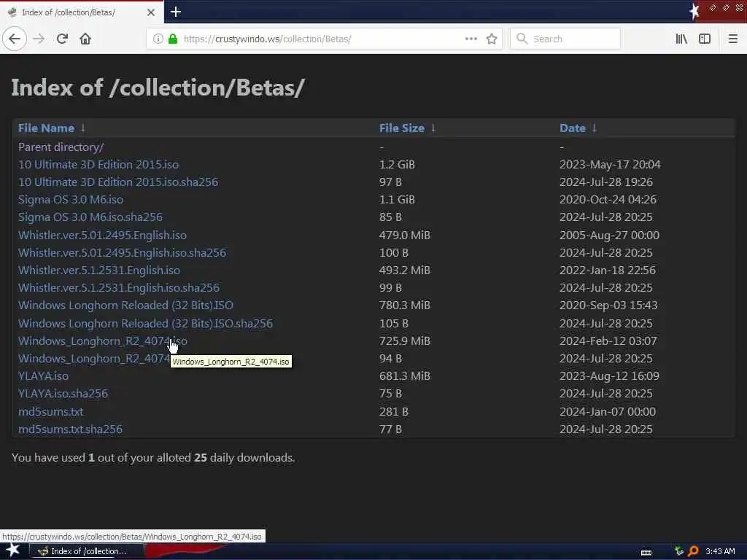Viewport: 747px width, 560px height.
Task: Open the browser home page
Action: point(85,39)
